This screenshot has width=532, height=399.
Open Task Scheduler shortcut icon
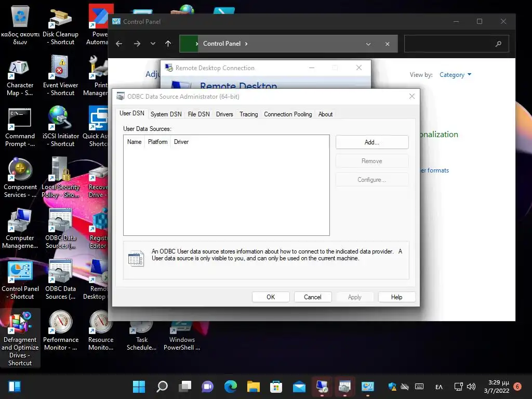pyautogui.click(x=141, y=336)
